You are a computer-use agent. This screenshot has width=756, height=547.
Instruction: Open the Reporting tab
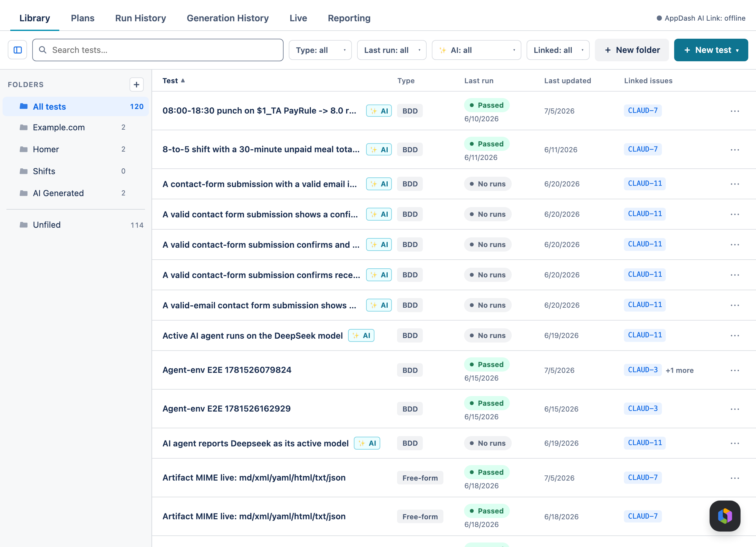(x=349, y=18)
